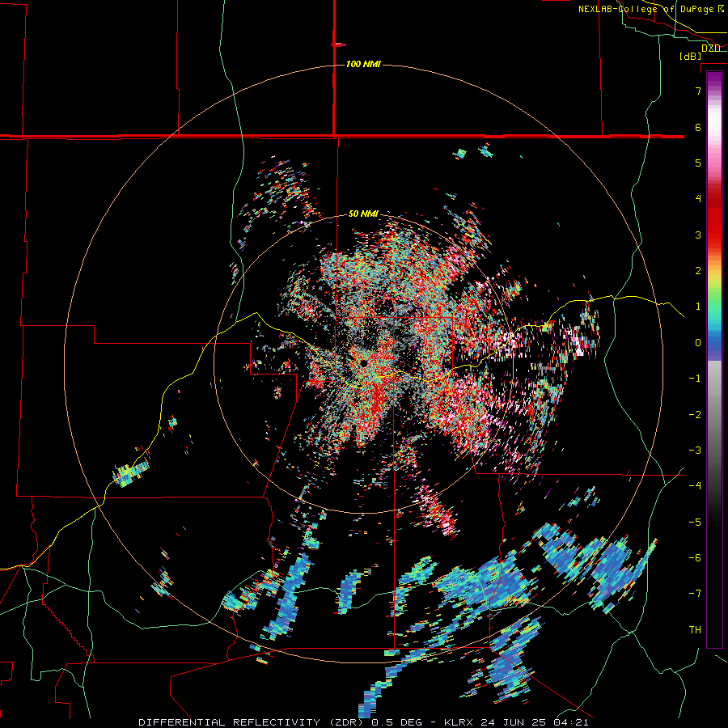The height and width of the screenshot is (728, 728).
Task: Click the black radar site dot at center
Action: [363, 362]
